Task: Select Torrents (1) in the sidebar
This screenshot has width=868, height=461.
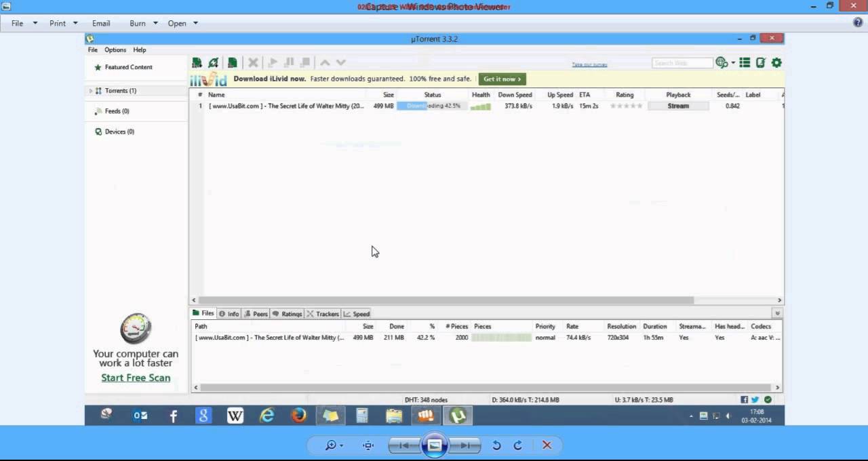Action: 120,91
